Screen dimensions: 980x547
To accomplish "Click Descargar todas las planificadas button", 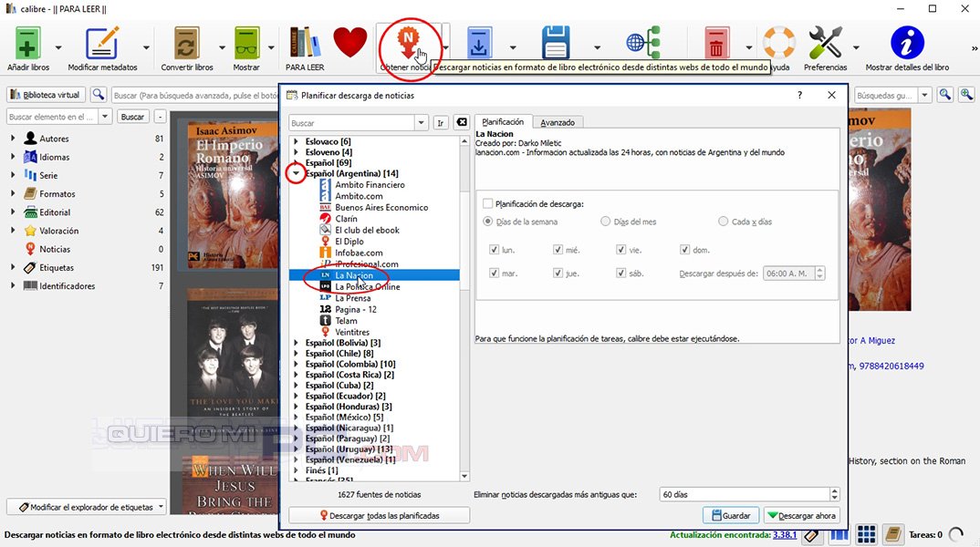I will [x=380, y=516].
